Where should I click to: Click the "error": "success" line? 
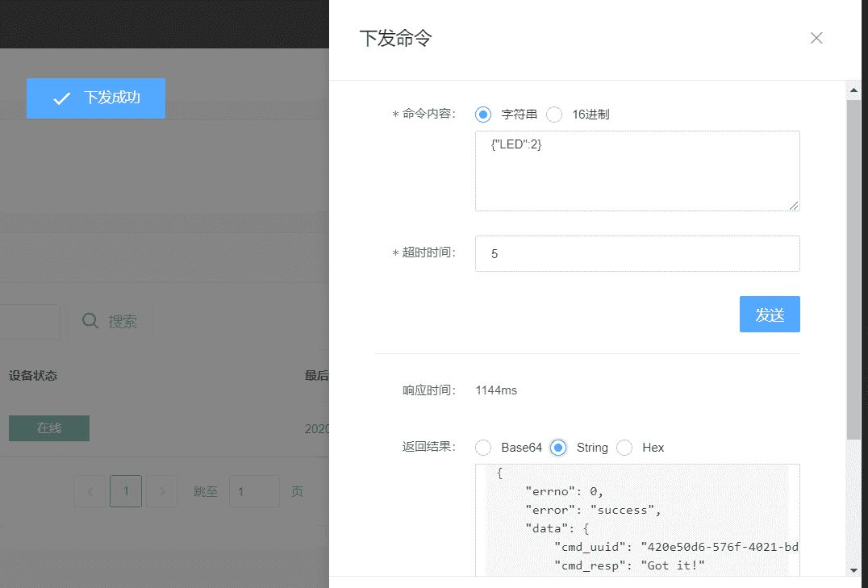(x=593, y=510)
